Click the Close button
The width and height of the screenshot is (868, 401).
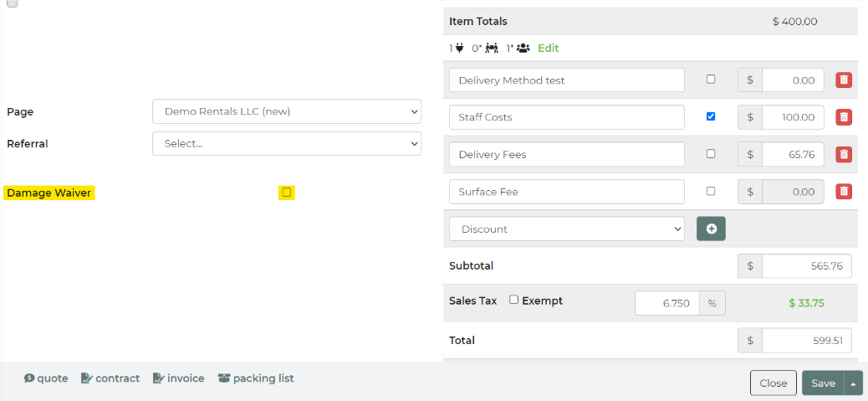click(x=774, y=383)
